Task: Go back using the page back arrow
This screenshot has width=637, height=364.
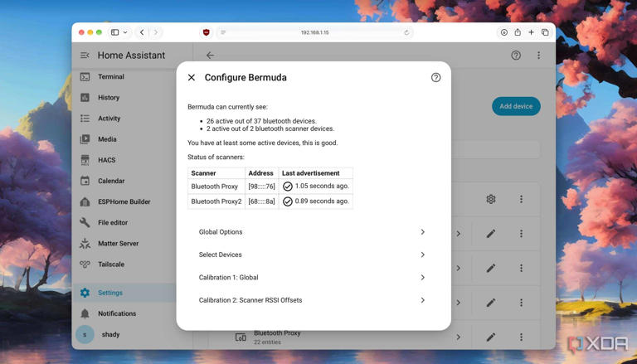Action: point(210,56)
